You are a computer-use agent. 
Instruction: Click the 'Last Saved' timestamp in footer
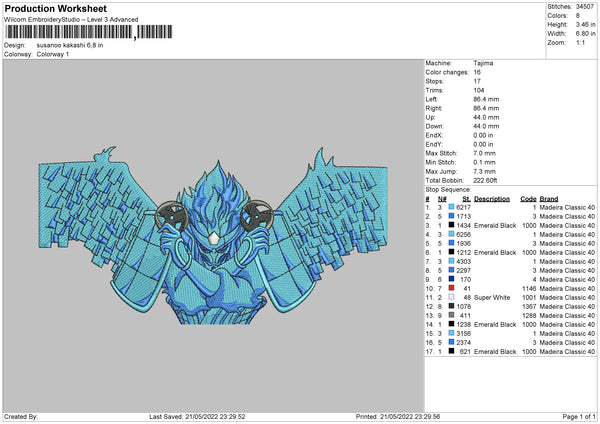coord(197,416)
